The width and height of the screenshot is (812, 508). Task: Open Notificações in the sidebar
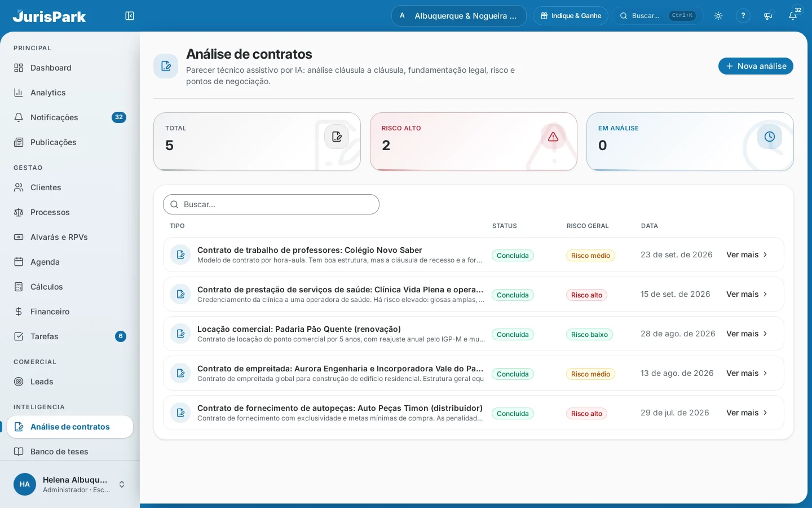pyautogui.click(x=70, y=117)
